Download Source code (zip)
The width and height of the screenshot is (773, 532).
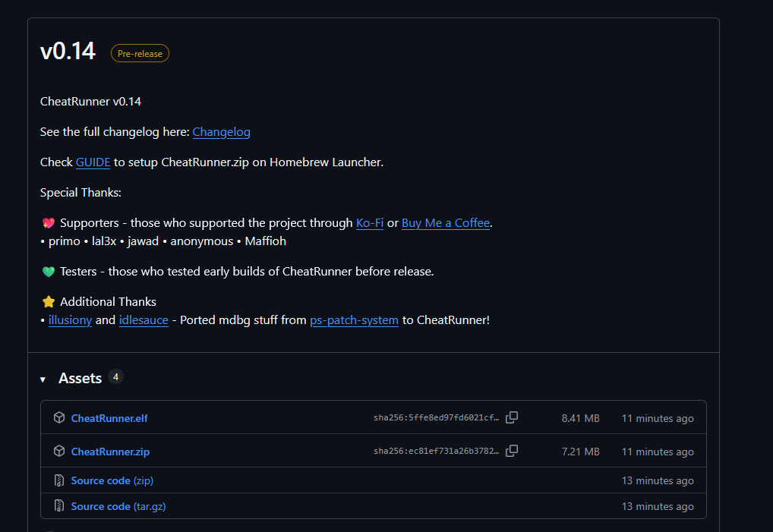(112, 480)
